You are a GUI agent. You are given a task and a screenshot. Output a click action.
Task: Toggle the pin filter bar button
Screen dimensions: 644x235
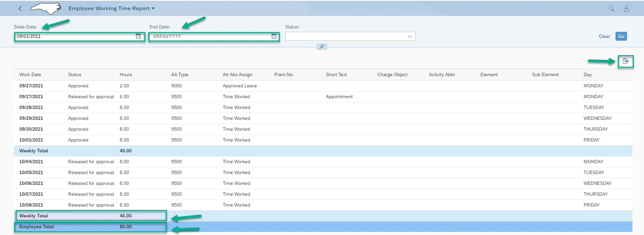coord(321,47)
